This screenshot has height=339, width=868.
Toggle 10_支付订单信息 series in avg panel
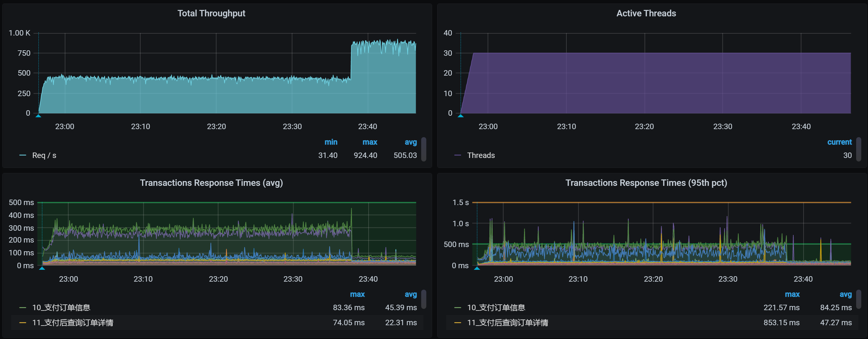(x=61, y=308)
